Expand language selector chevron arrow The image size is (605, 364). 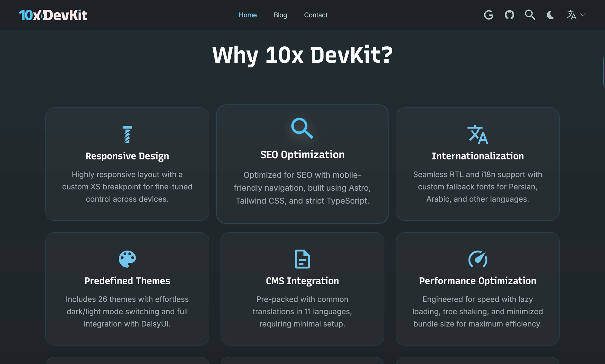pyautogui.click(x=583, y=15)
